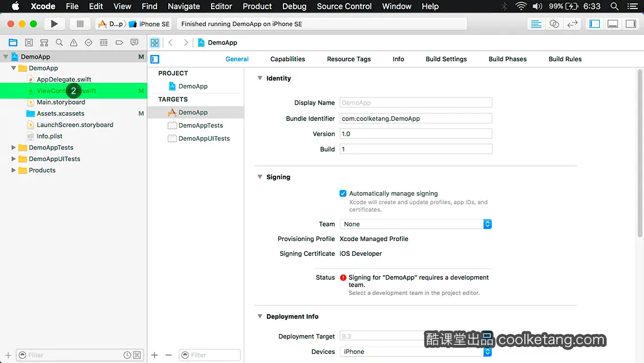Expand the Products folder

(14, 170)
